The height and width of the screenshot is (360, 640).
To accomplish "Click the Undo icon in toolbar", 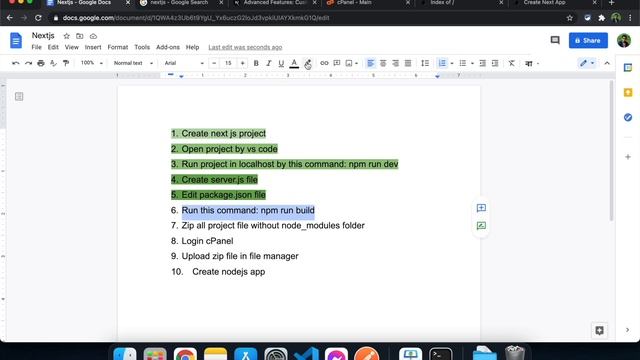I will tap(16, 63).
